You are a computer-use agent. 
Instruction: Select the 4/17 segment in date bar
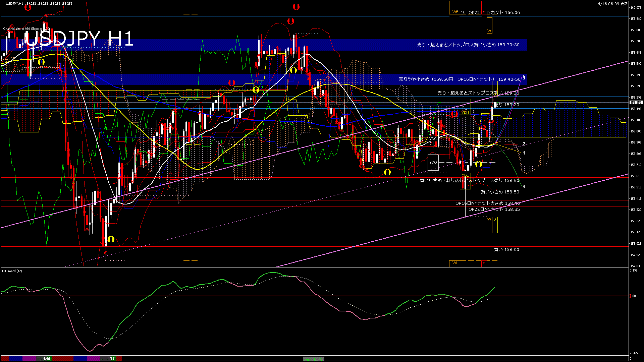111,359
